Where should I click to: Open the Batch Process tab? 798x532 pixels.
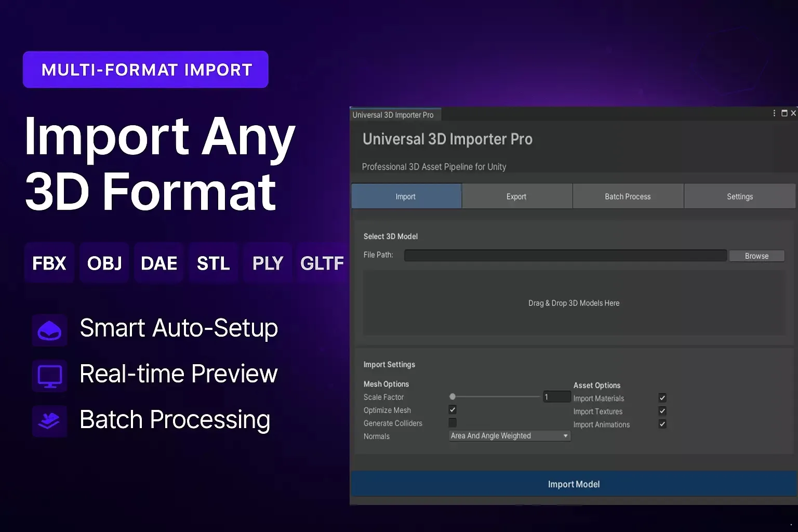point(628,196)
